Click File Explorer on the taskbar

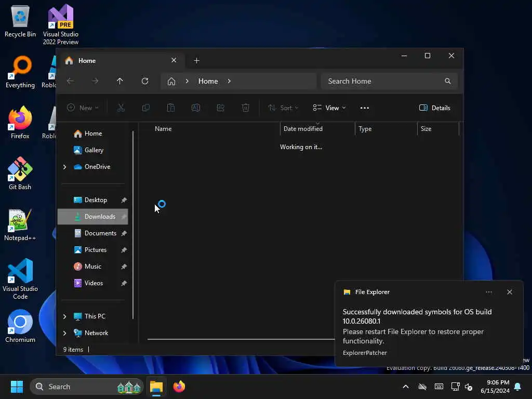point(156,387)
